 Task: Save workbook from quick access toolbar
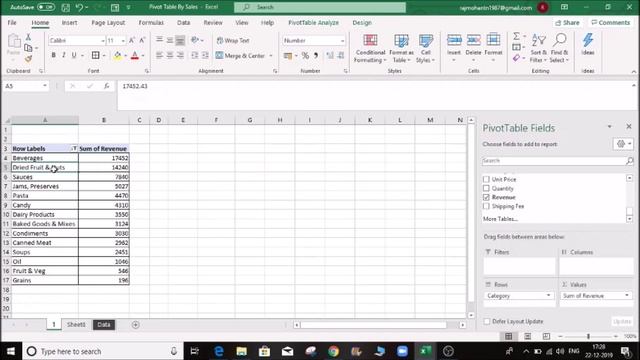pos(65,7)
